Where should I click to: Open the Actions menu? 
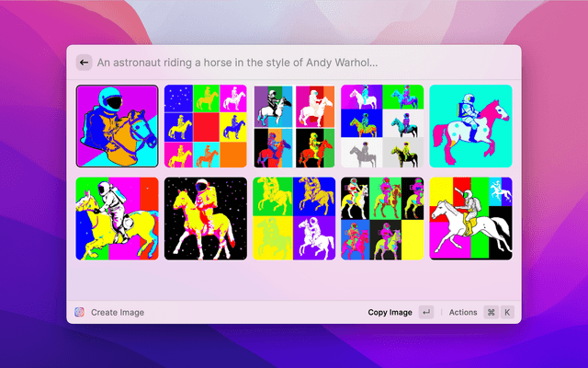pyautogui.click(x=463, y=312)
